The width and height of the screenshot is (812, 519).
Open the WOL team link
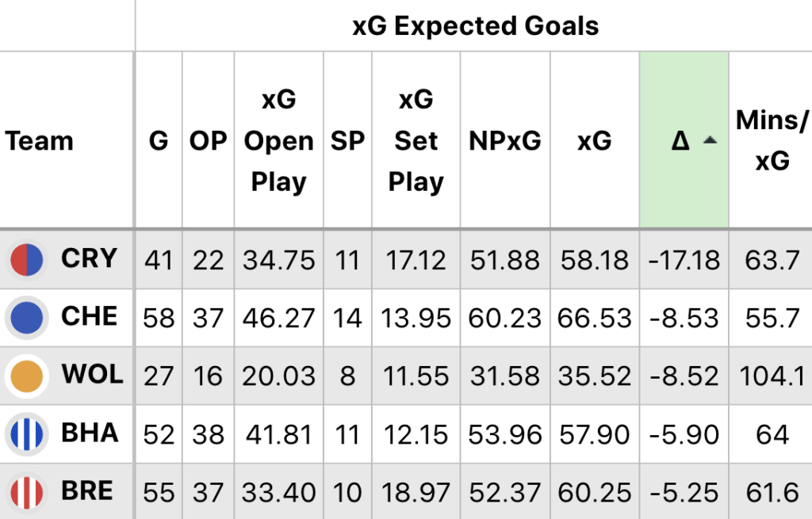[x=93, y=374]
